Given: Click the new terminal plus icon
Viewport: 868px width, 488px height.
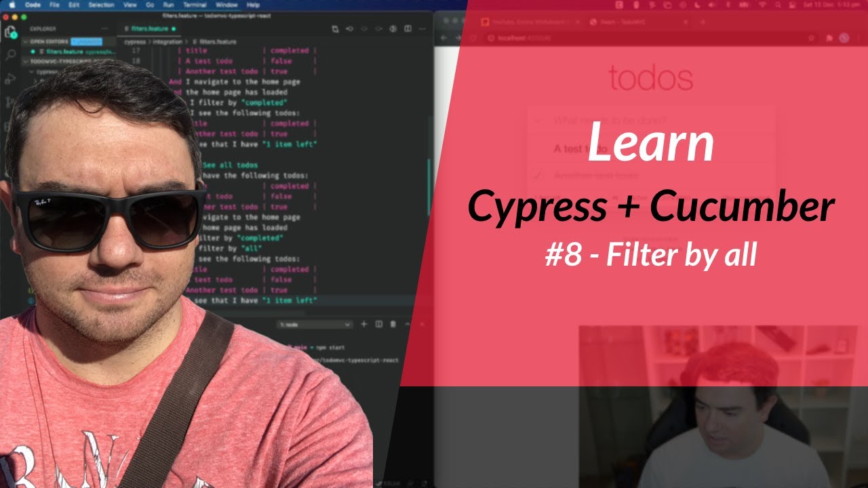Looking at the screenshot, I should 363,325.
